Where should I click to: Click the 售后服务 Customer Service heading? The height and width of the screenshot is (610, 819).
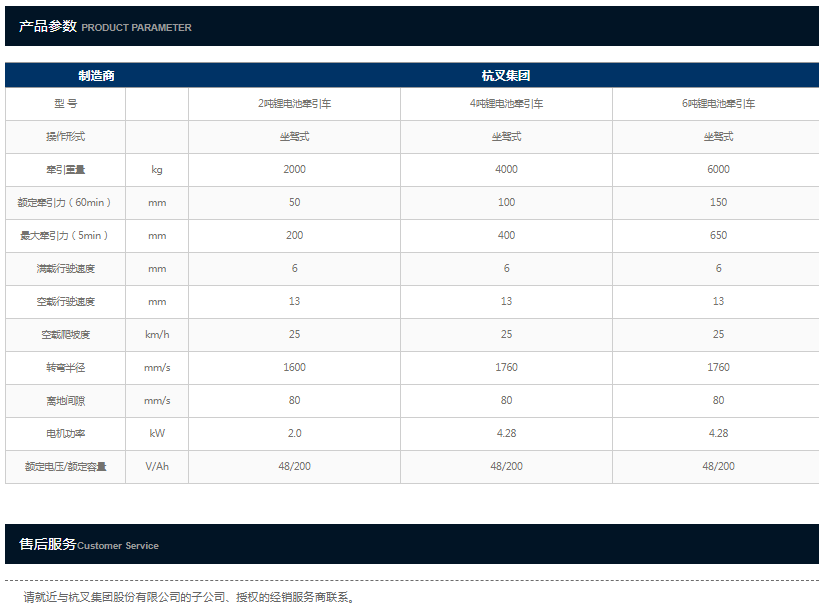(x=89, y=544)
